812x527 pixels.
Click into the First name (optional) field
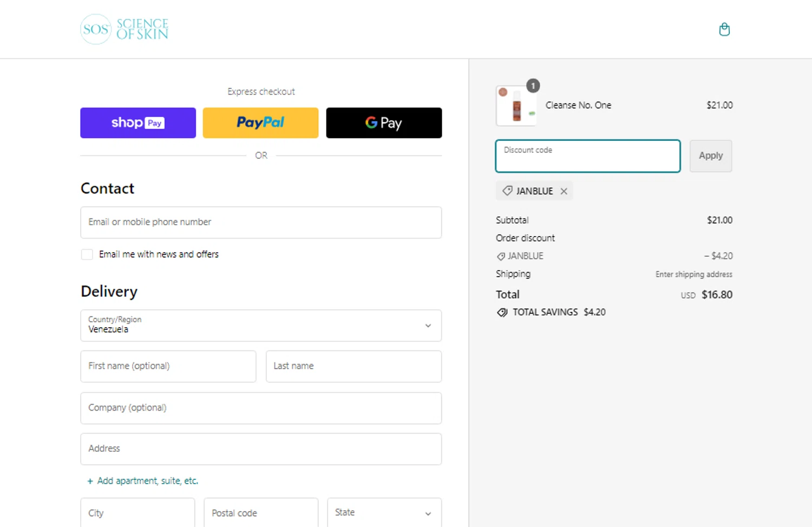point(168,367)
